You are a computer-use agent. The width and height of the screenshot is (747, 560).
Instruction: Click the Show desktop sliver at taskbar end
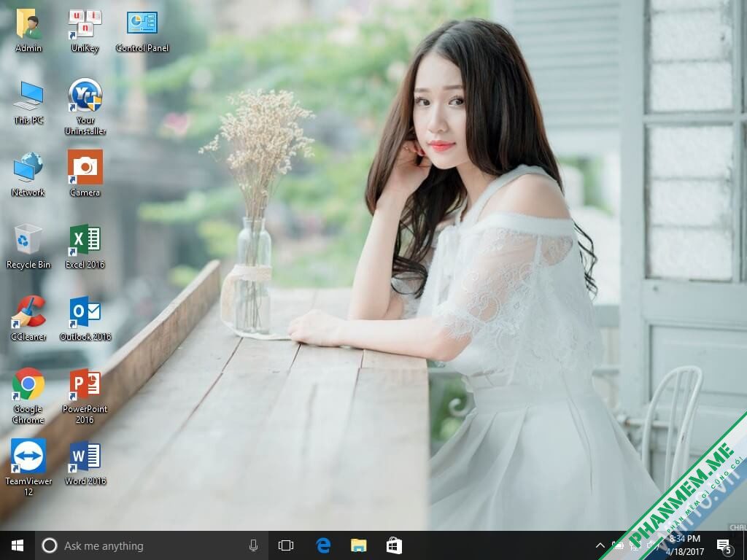coord(745,545)
